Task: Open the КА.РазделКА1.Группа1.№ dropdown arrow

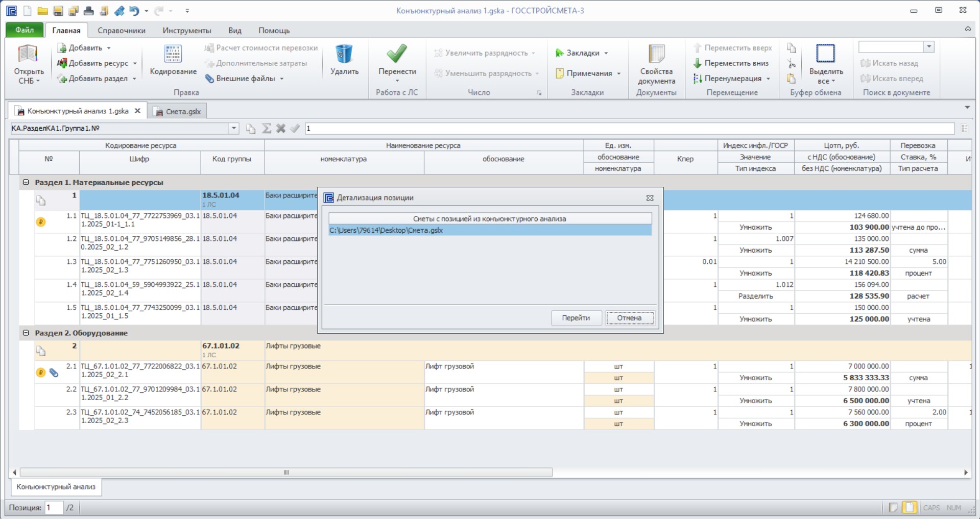Action: point(233,129)
